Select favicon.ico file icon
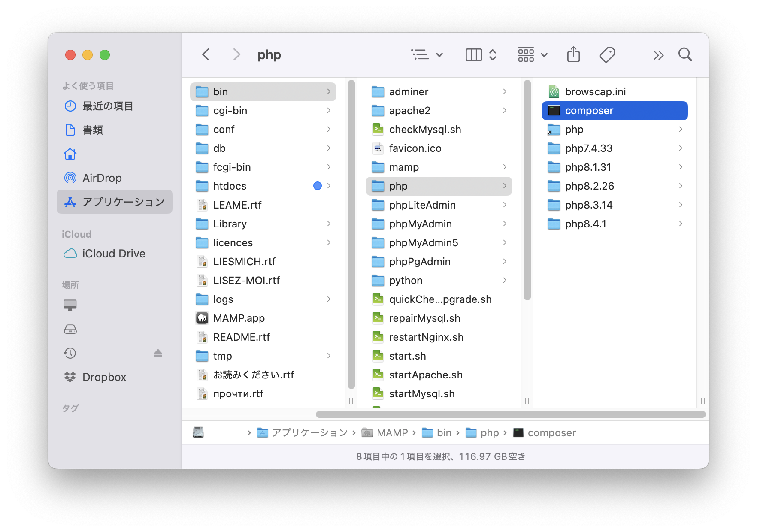 (x=378, y=148)
